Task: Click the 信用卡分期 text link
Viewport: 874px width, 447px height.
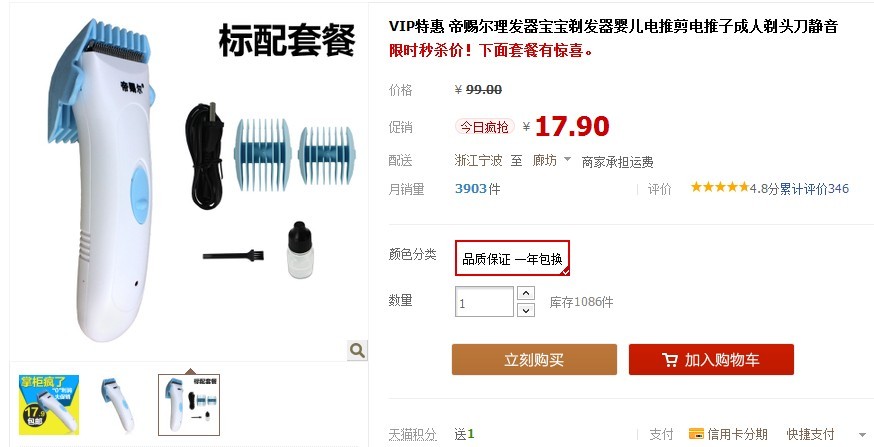Action: tap(737, 434)
